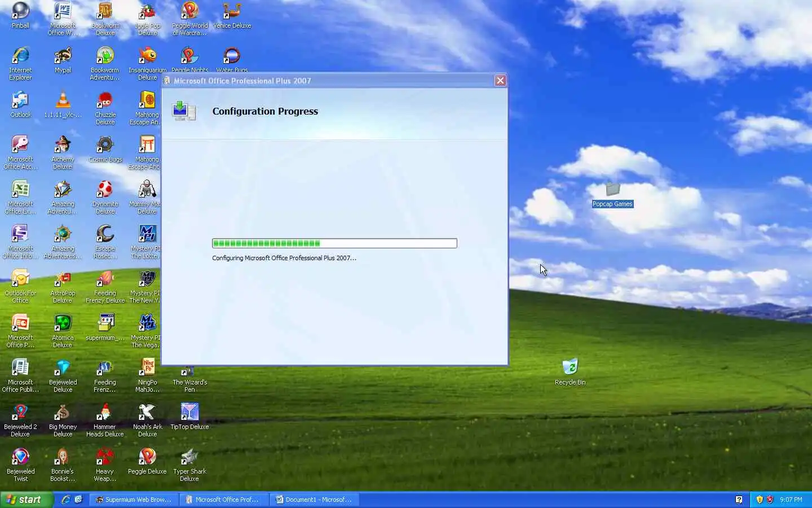This screenshot has height=508, width=812.
Task: Click the Bonnie's Bookstore icon
Action: pos(63,465)
